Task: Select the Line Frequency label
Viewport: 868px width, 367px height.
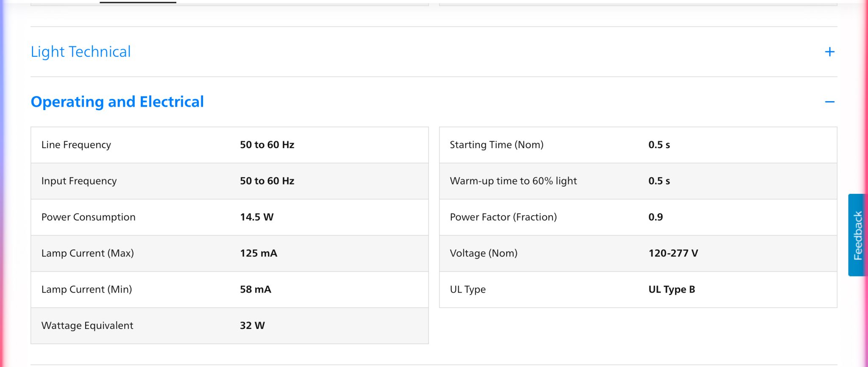Action: point(76,145)
